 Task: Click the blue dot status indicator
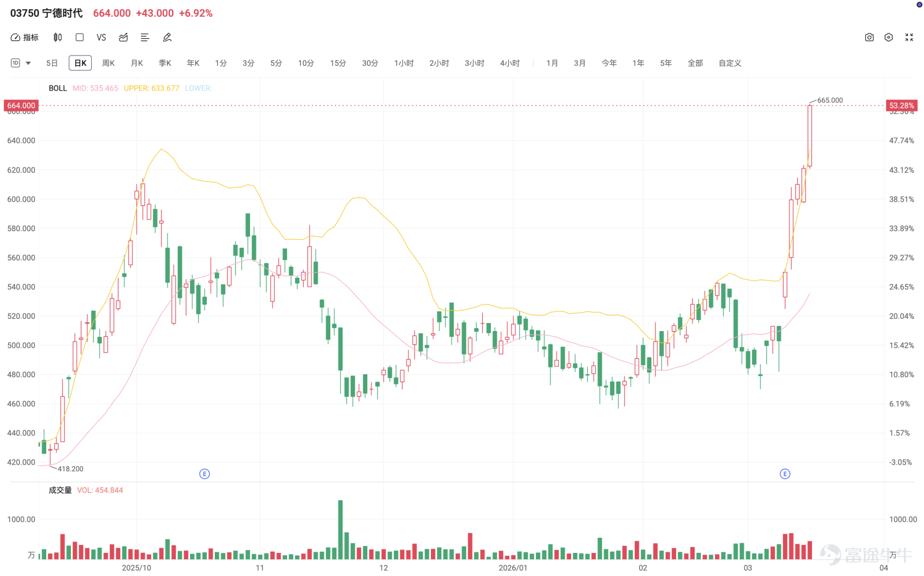[x=919, y=5]
